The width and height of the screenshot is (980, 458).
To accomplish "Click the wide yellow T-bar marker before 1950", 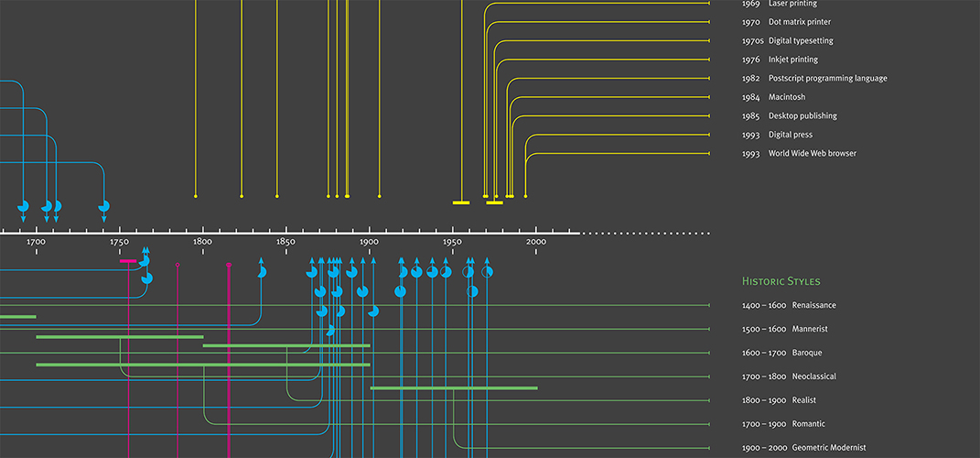I will 461,202.
